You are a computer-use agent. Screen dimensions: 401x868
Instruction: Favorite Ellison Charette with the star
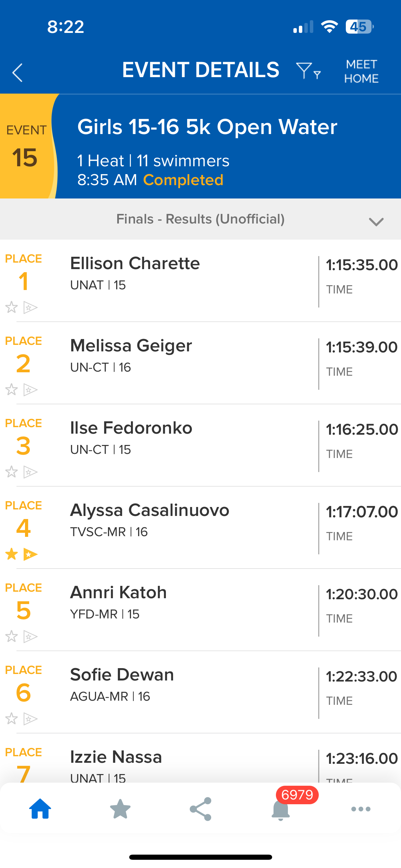point(12,307)
